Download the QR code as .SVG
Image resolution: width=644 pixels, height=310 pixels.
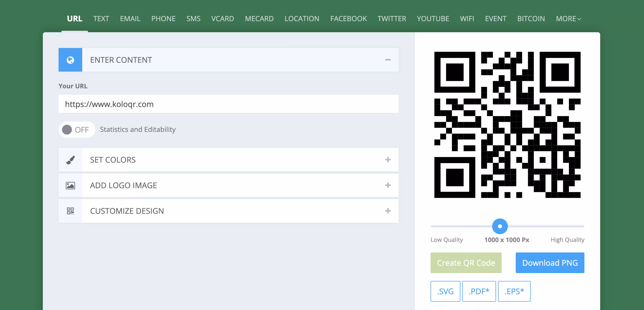click(x=445, y=291)
